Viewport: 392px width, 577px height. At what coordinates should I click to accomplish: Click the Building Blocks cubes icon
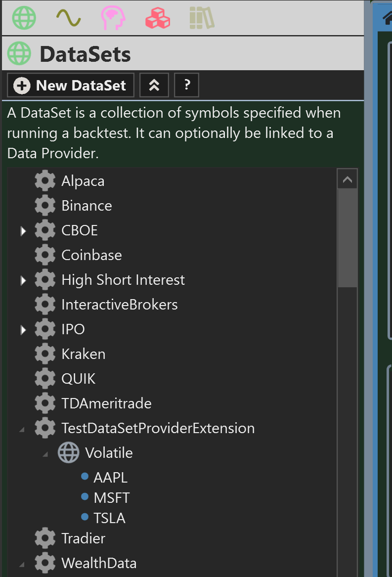[157, 18]
